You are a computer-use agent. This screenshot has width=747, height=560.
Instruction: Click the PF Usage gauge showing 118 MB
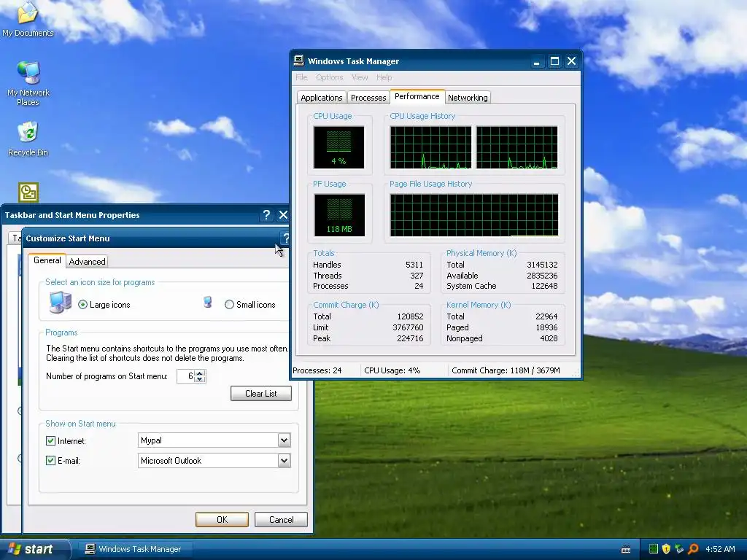click(339, 215)
